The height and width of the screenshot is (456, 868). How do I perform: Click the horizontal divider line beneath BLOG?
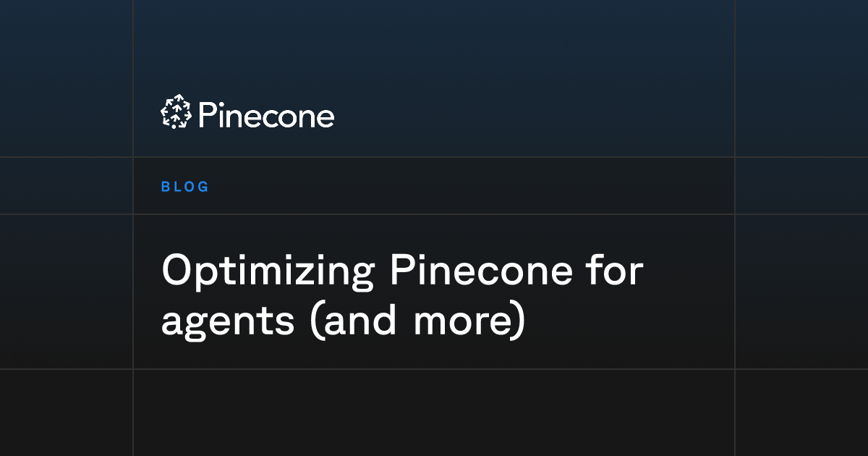click(x=434, y=214)
